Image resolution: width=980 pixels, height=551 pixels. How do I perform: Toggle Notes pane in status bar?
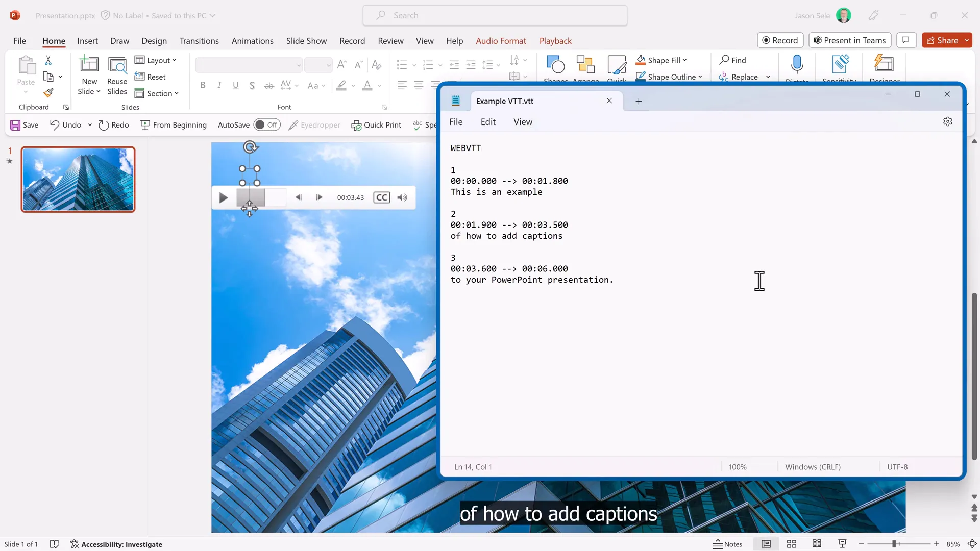[728, 544]
